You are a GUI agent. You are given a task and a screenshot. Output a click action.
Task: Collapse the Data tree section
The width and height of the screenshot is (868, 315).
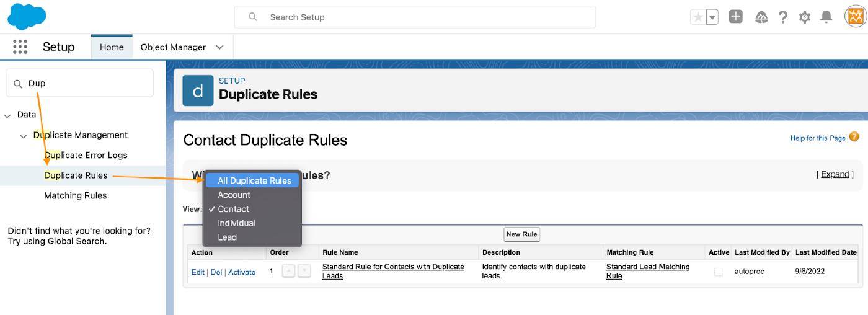point(7,115)
